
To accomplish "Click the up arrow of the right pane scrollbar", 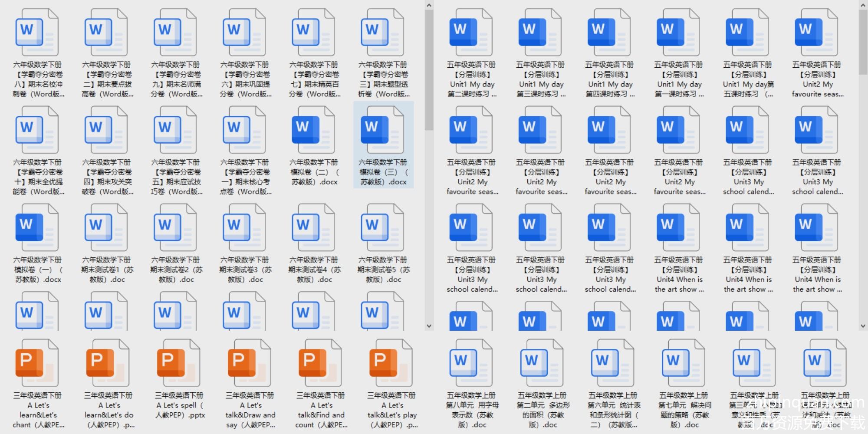I will [863, 5].
